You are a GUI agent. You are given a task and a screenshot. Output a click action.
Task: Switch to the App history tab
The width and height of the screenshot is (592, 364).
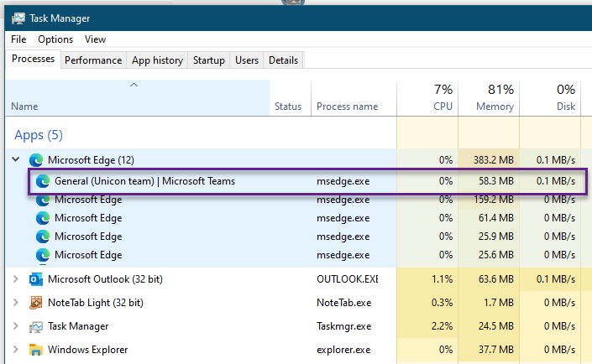point(157,60)
